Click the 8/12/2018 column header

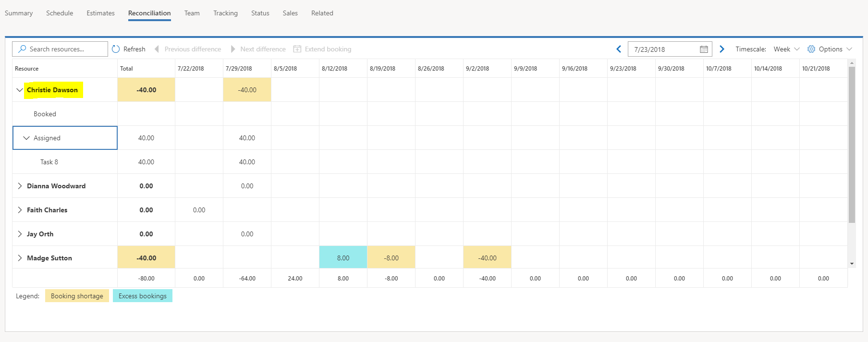[343, 68]
